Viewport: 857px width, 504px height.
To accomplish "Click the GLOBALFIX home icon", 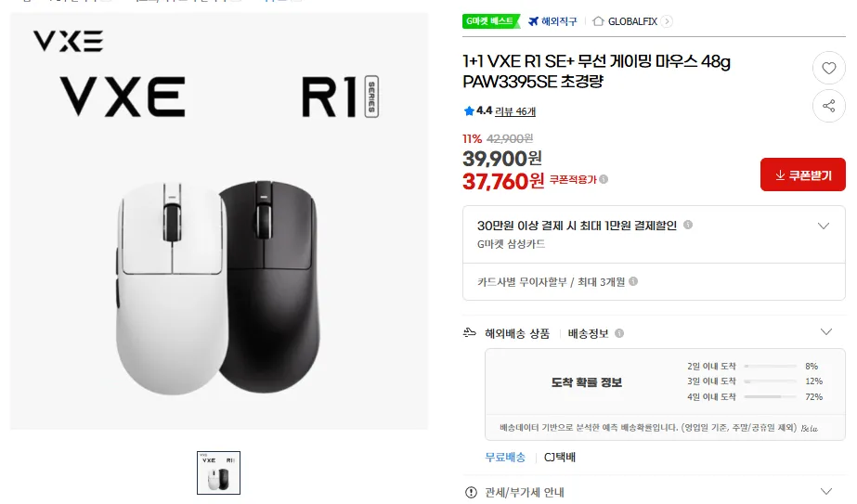I will coord(598,21).
